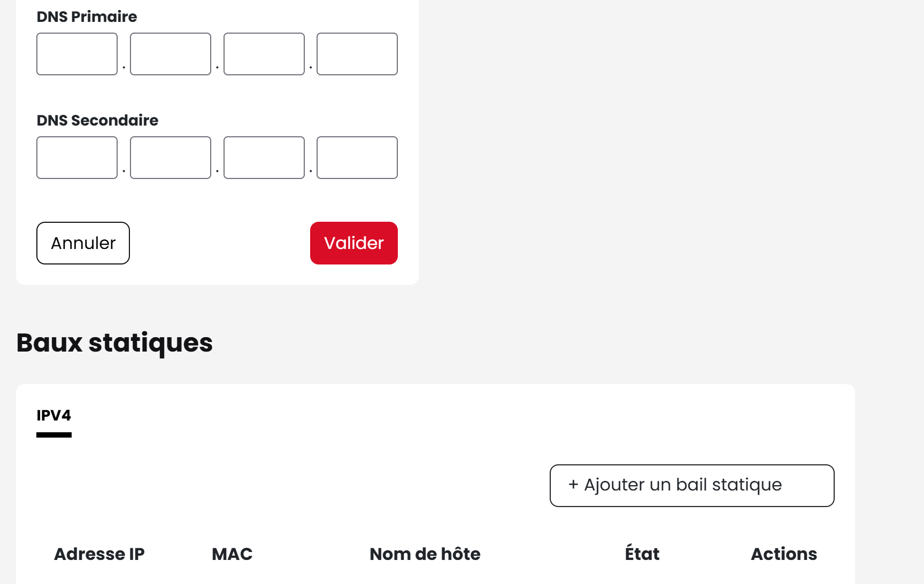Viewport: 924px width, 584px height.
Task: Switch to the IPV4 tab
Action: coord(54,416)
